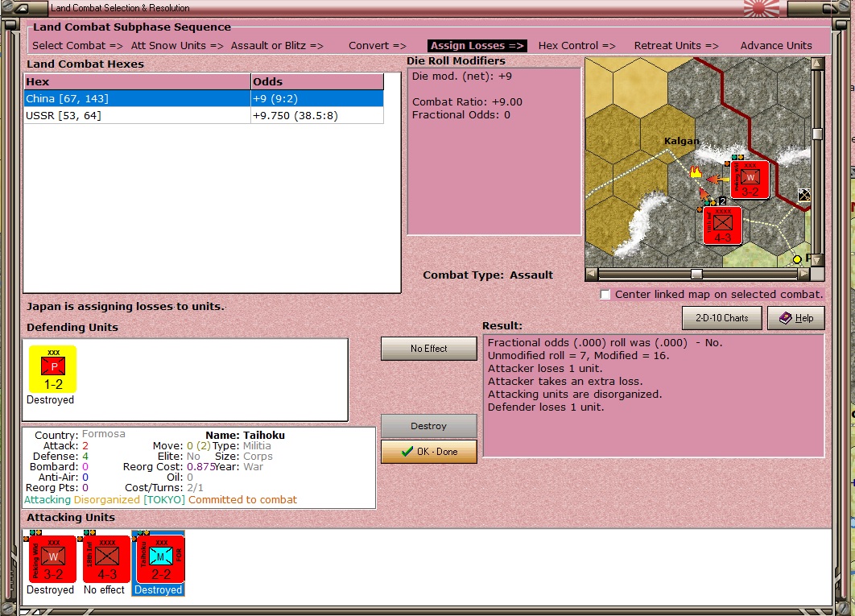Click the window title Land Combat Selection & Resolution

pos(120,8)
